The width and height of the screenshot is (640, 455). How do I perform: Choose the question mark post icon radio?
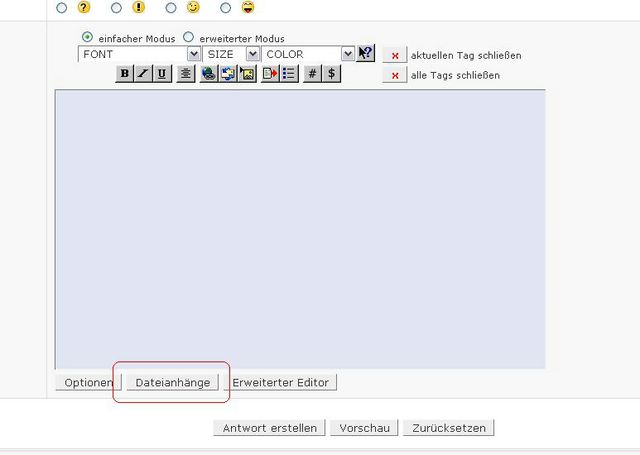(x=62, y=7)
